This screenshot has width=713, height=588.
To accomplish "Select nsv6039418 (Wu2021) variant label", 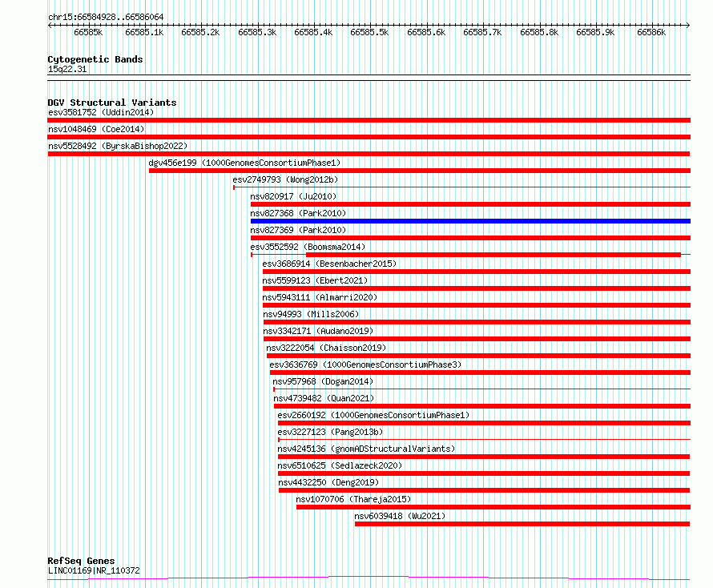I will (400, 516).
